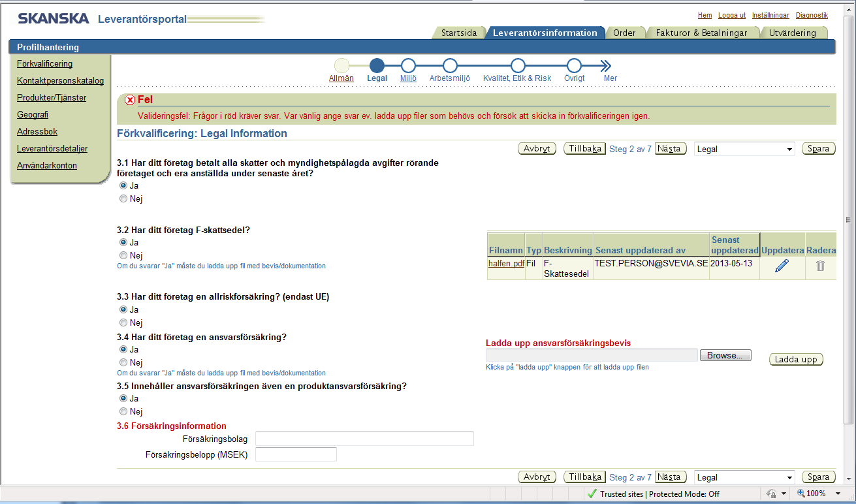Click the bottom Spara button
The height and width of the screenshot is (504, 856).
click(x=819, y=477)
